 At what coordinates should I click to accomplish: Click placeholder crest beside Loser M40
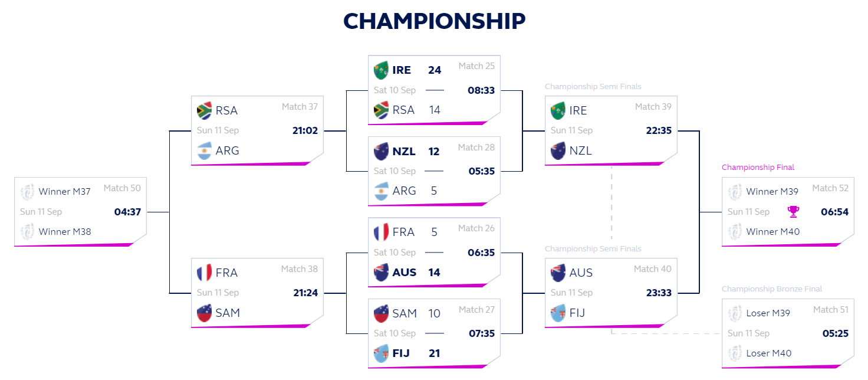[x=735, y=353]
